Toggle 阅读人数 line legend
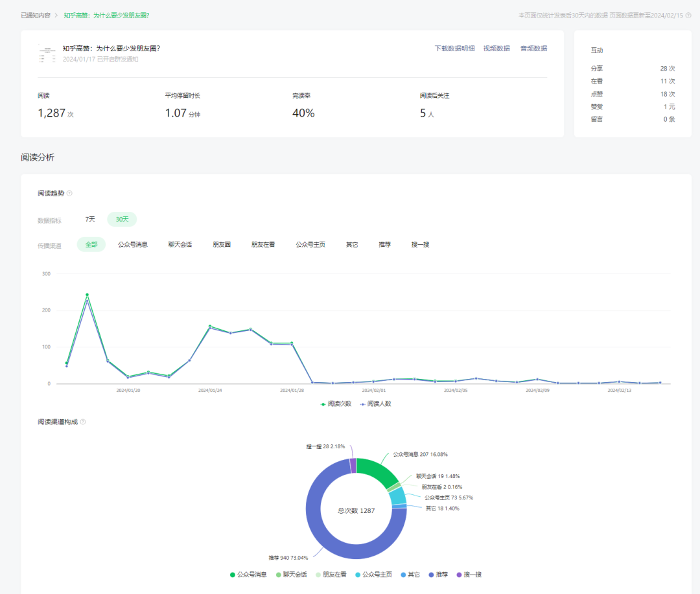The height and width of the screenshot is (594, 700). [375, 404]
